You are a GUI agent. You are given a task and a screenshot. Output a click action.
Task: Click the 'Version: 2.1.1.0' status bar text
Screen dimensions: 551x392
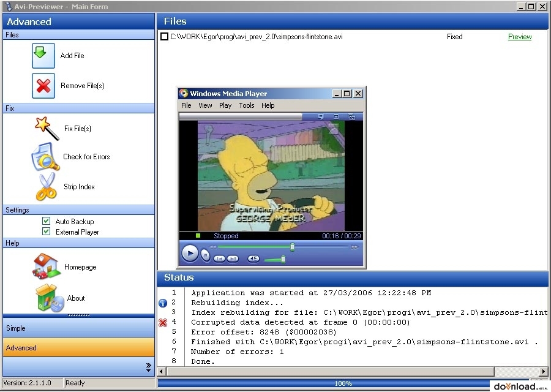point(27,383)
